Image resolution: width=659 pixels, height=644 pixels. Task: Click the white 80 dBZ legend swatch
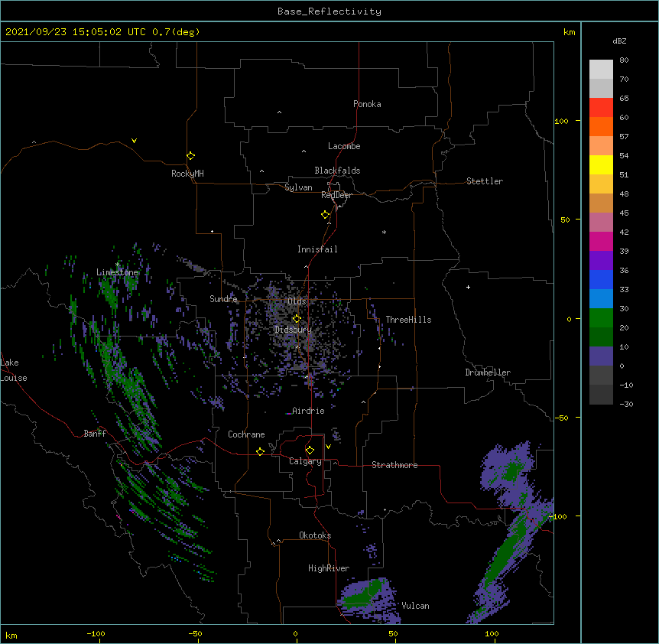pyautogui.click(x=601, y=70)
